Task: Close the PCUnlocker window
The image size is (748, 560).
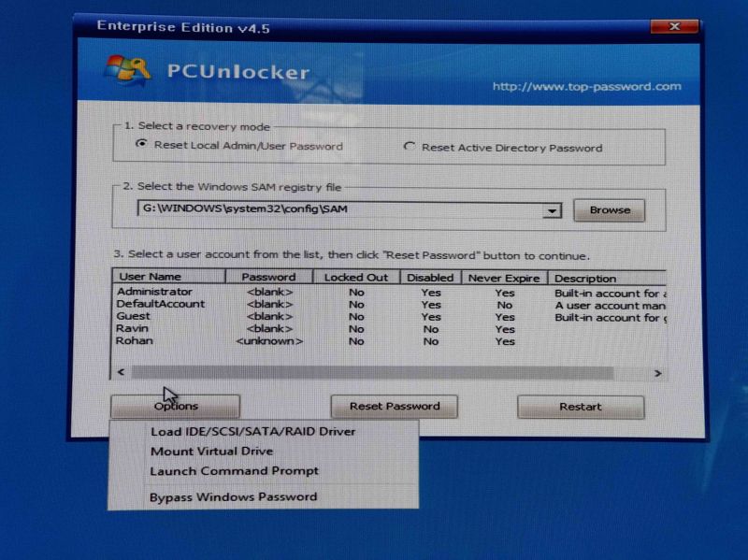Action: click(674, 27)
